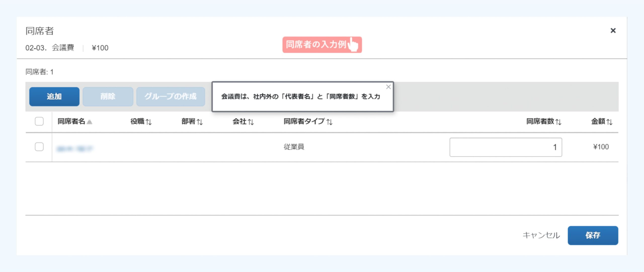Viewport: 644px width, 272px height.
Task: Toggle the select-all header checkbox
Action: pos(39,121)
